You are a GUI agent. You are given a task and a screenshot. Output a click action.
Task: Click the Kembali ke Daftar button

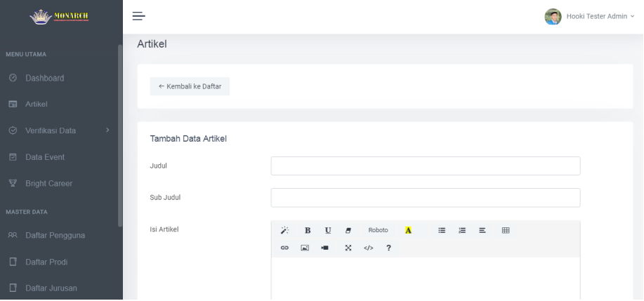point(190,86)
